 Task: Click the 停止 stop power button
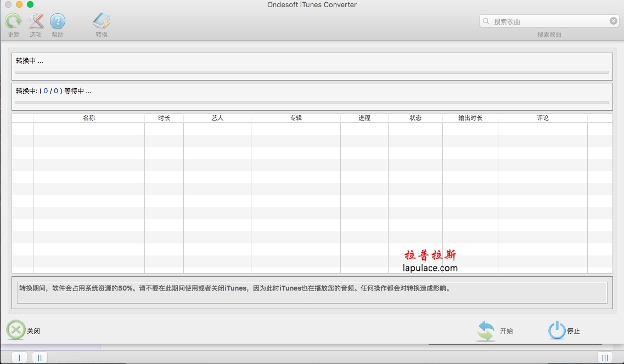(x=564, y=330)
